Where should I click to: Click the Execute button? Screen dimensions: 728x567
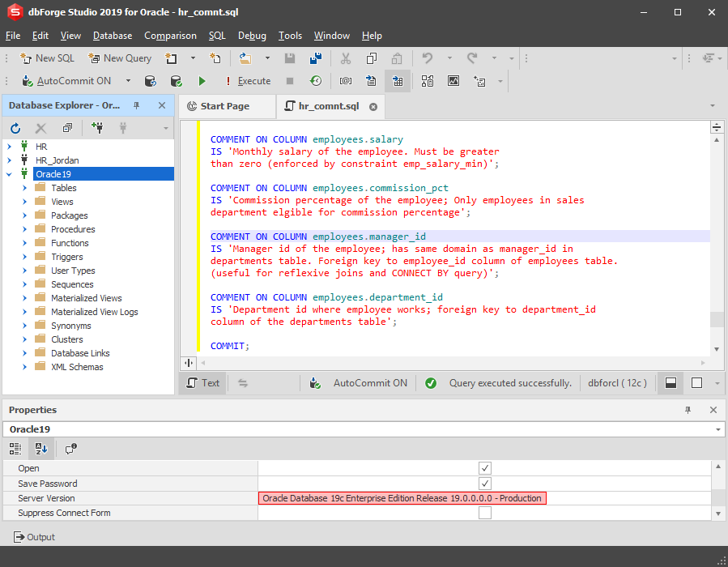[x=249, y=81]
